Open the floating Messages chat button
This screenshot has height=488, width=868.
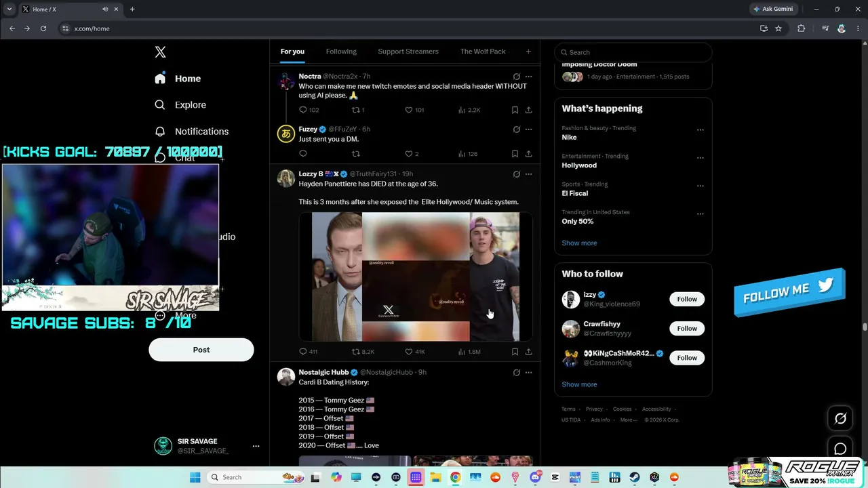click(840, 449)
